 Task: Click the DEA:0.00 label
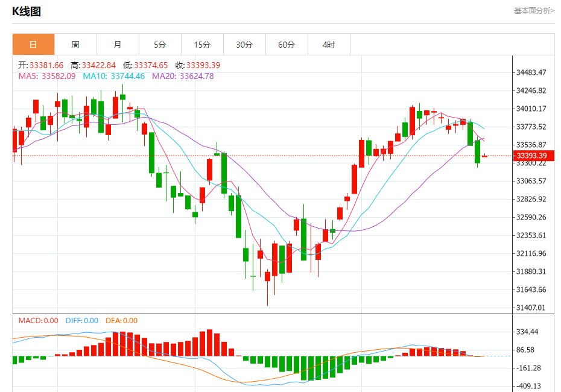click(121, 320)
